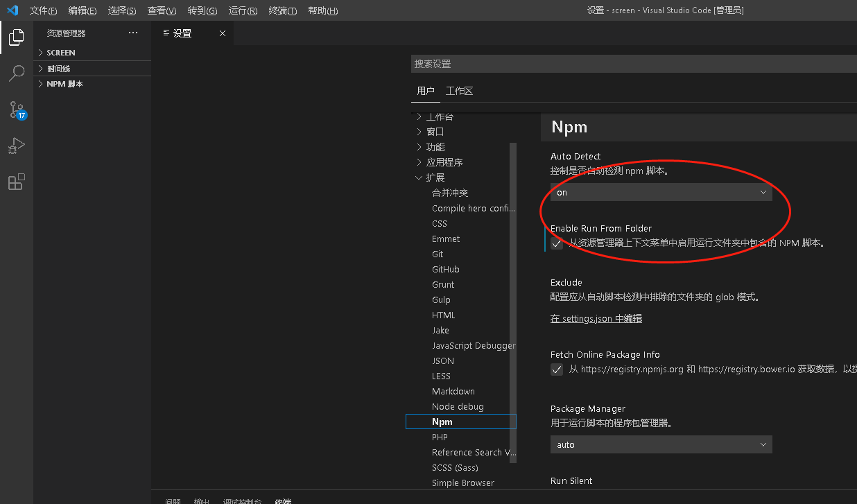
Task: Open the Explorer view
Action: pyautogui.click(x=17, y=37)
